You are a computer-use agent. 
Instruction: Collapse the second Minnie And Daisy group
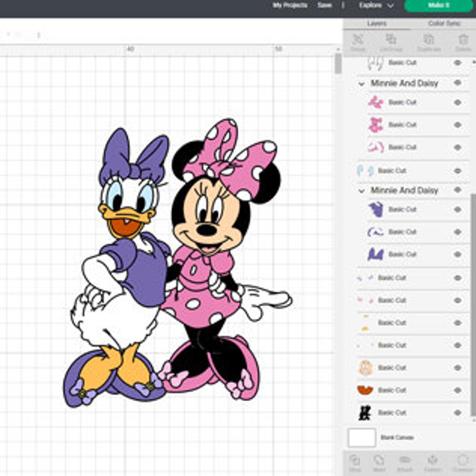(x=362, y=190)
